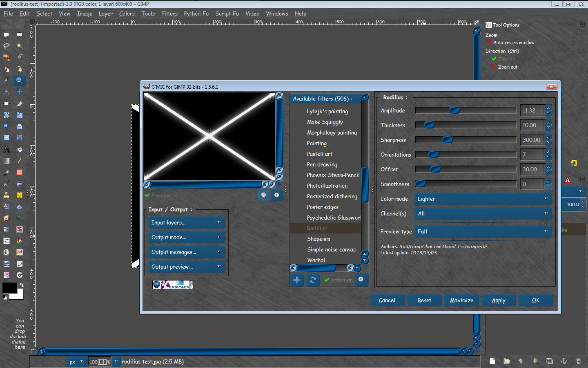The height and width of the screenshot is (368, 588).
Task: Swap foreground and background colors
Action: (x=22, y=285)
